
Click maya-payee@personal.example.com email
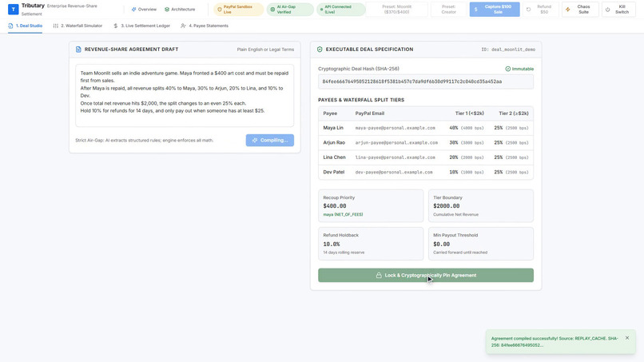click(x=395, y=128)
